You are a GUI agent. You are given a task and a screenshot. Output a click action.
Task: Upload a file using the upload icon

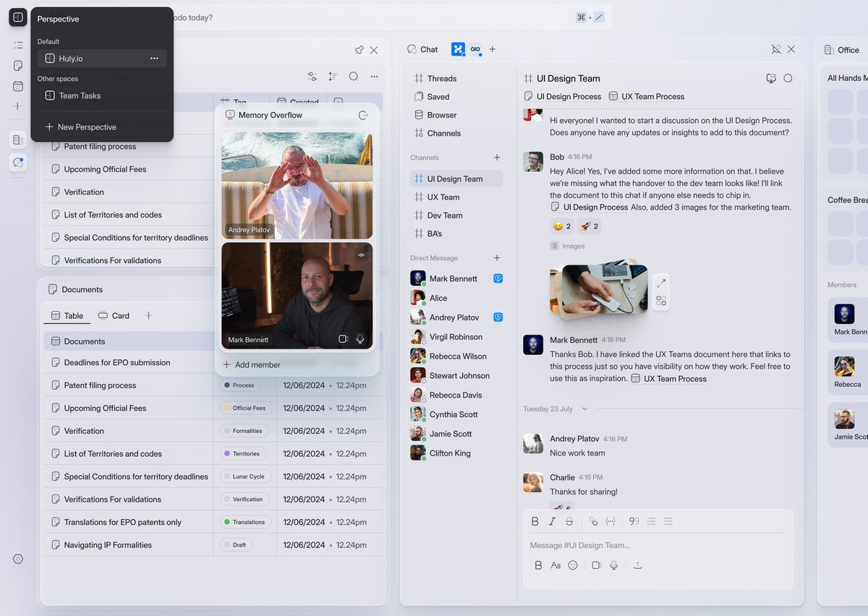pos(638,565)
